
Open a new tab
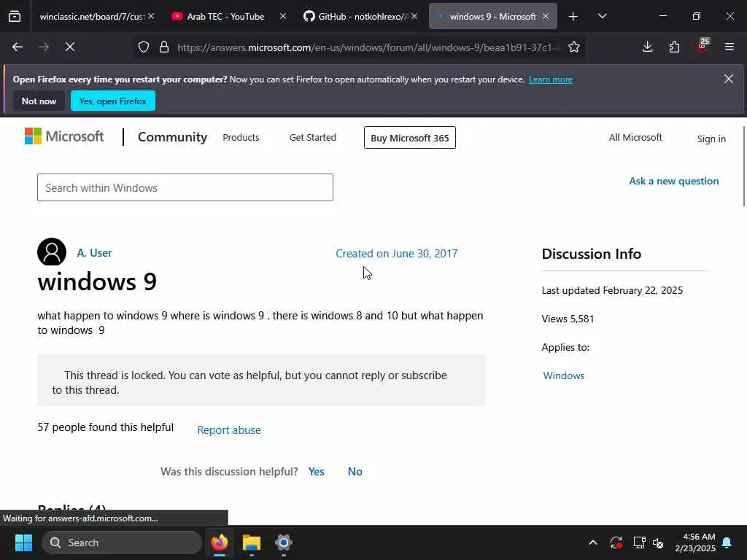point(573,17)
